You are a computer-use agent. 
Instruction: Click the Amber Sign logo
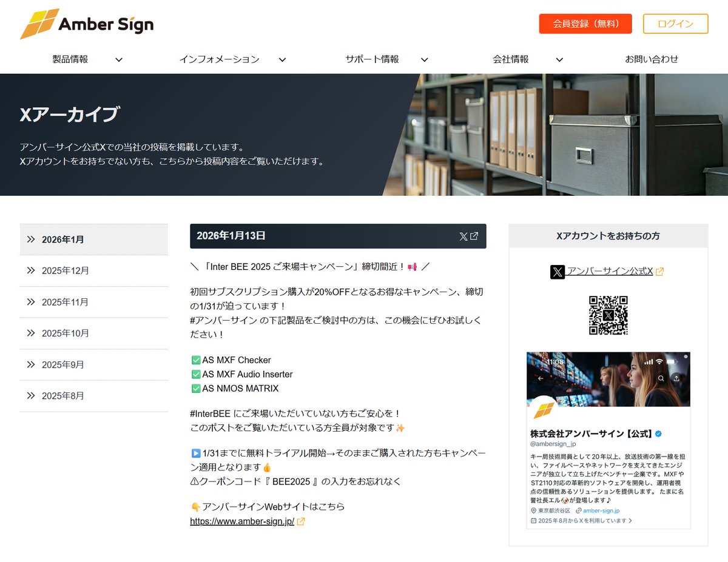click(x=87, y=24)
